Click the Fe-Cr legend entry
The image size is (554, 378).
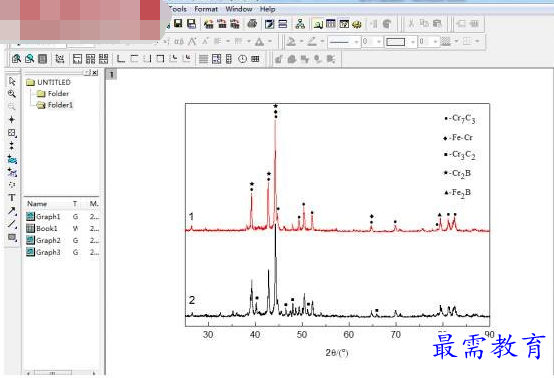point(458,137)
